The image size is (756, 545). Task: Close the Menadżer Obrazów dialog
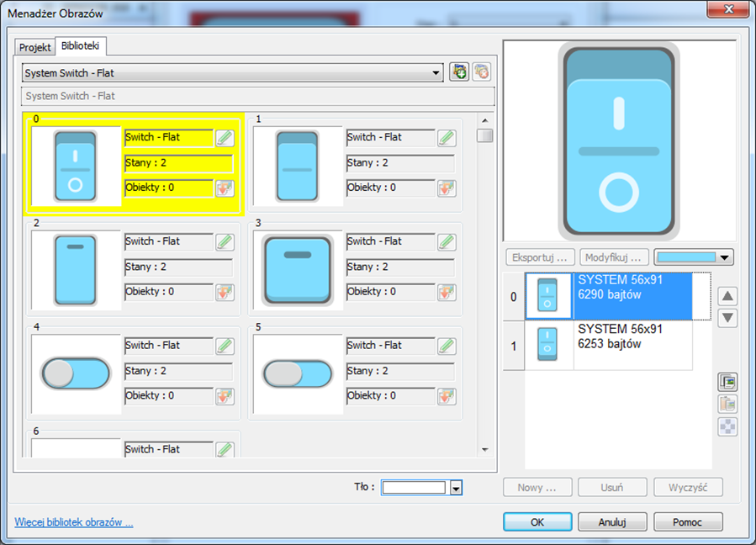[x=728, y=9]
